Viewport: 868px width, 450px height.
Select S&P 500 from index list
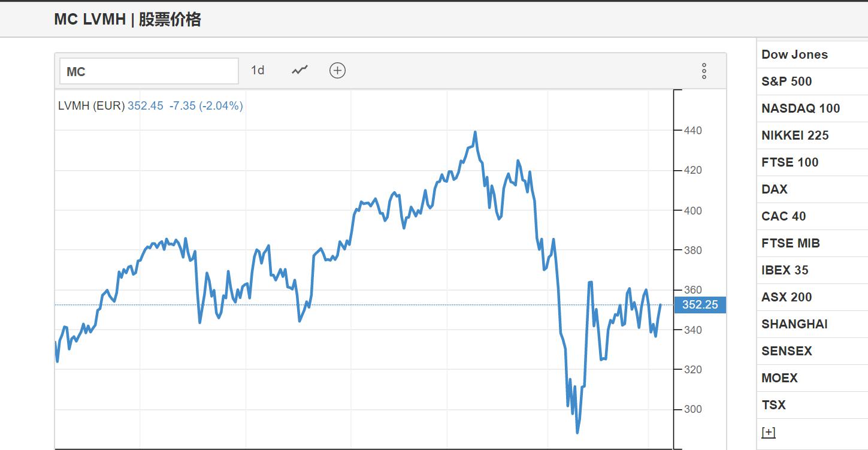coord(787,81)
